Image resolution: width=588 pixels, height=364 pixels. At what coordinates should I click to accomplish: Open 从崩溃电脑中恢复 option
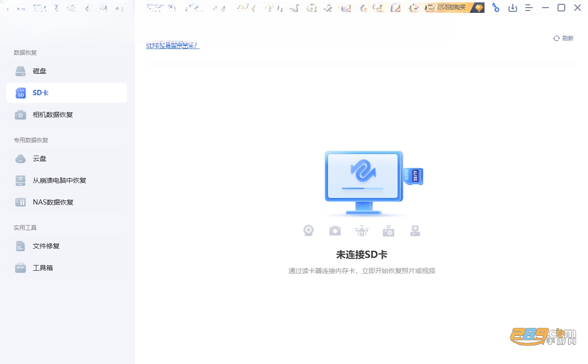pos(67,180)
